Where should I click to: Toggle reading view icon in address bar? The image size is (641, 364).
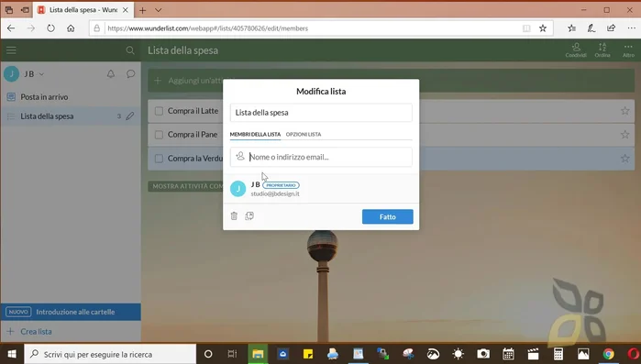point(526,28)
